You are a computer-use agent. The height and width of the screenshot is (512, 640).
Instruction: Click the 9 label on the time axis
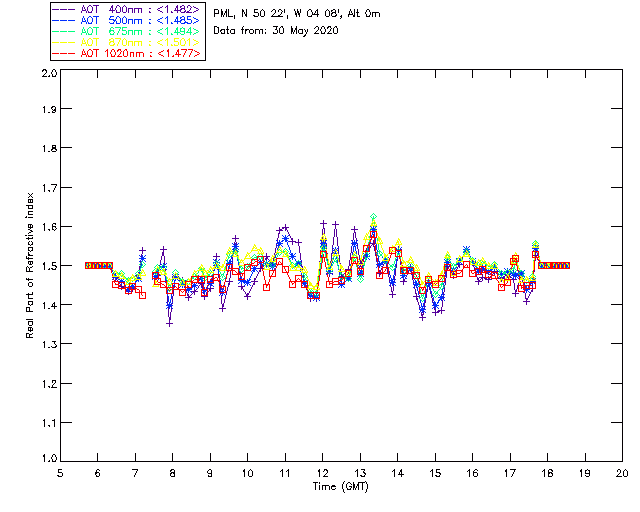click(210, 473)
